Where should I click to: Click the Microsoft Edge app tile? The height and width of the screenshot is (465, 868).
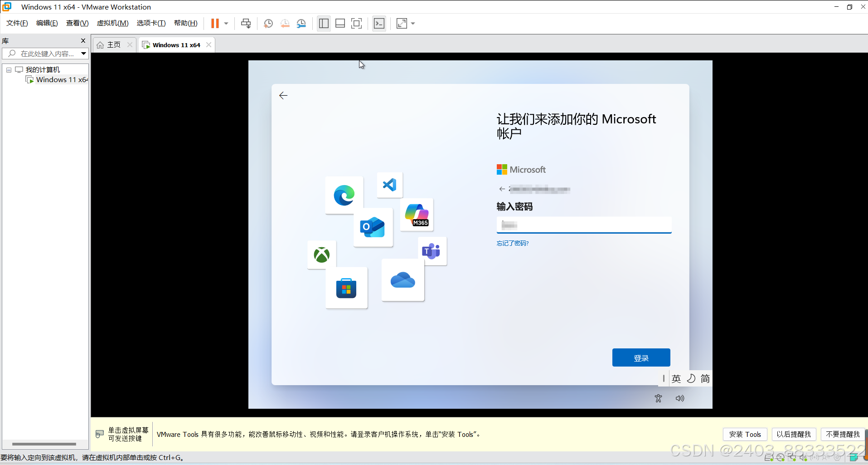(x=344, y=195)
